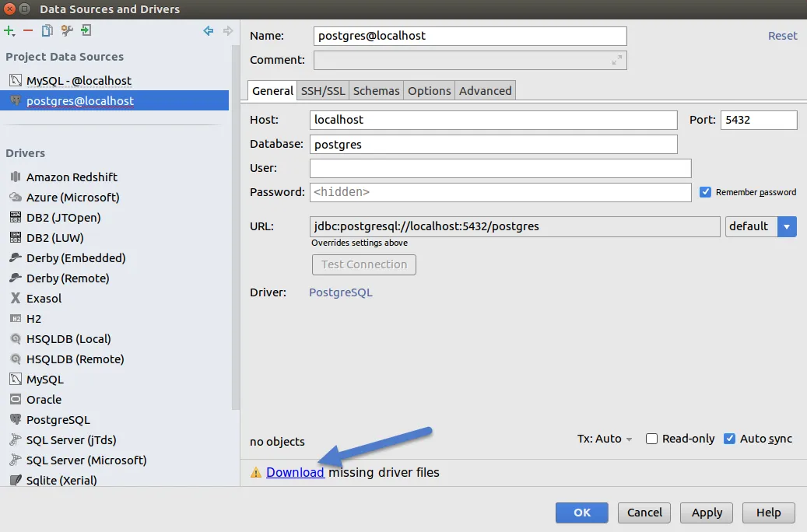Open the SSH/SSL tab
The image size is (807, 532).
(323, 91)
